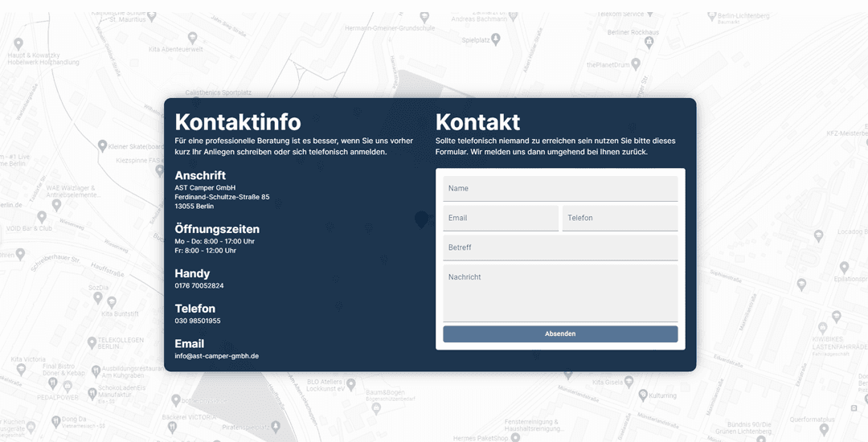Click the info@ast-camper-gmbh.de email address
This screenshot has height=442, width=868.
(216, 356)
